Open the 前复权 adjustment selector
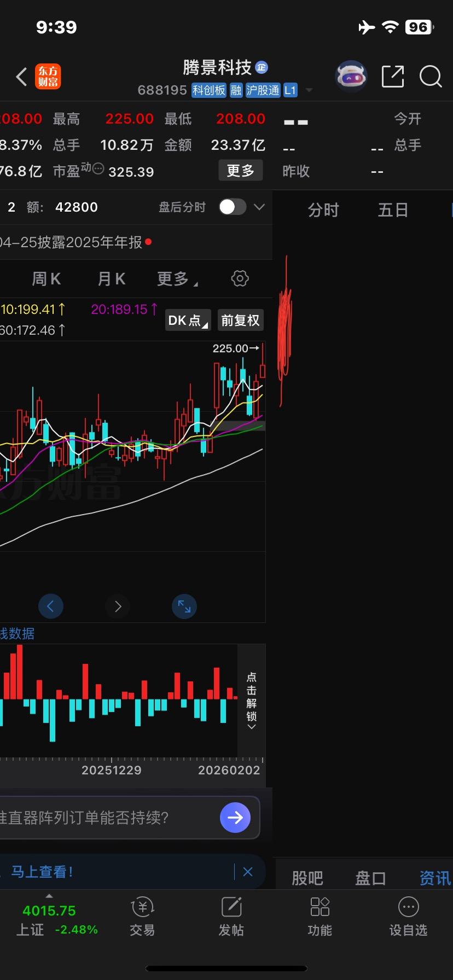The width and height of the screenshot is (453, 980). coord(240,320)
